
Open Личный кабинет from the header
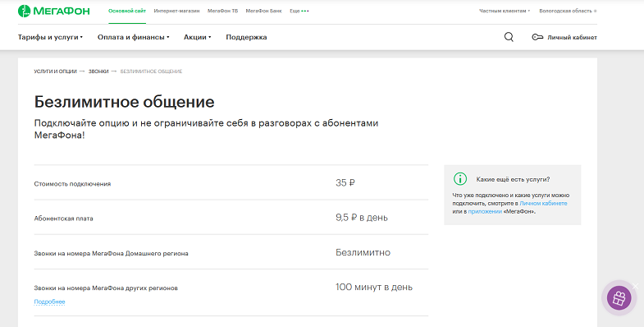(572, 38)
